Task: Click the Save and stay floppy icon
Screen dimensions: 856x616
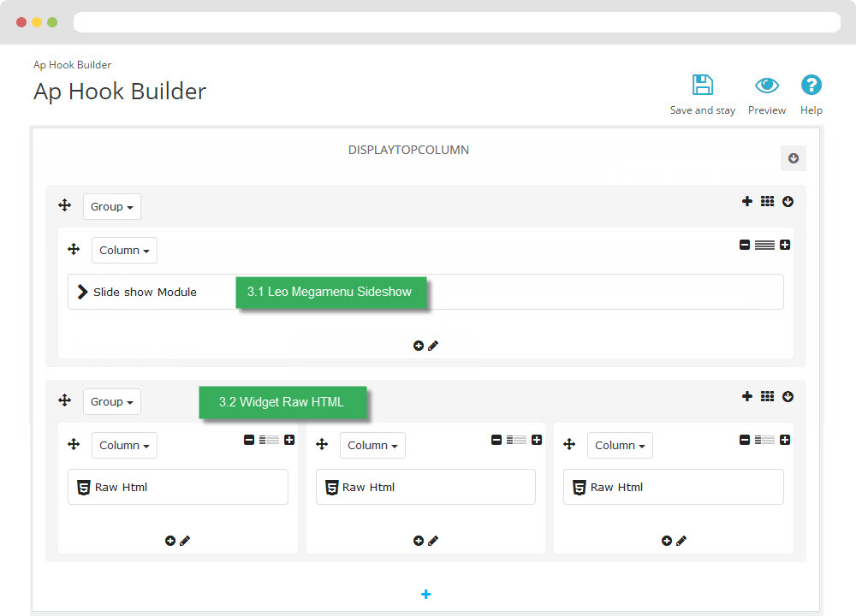Action: (x=703, y=85)
